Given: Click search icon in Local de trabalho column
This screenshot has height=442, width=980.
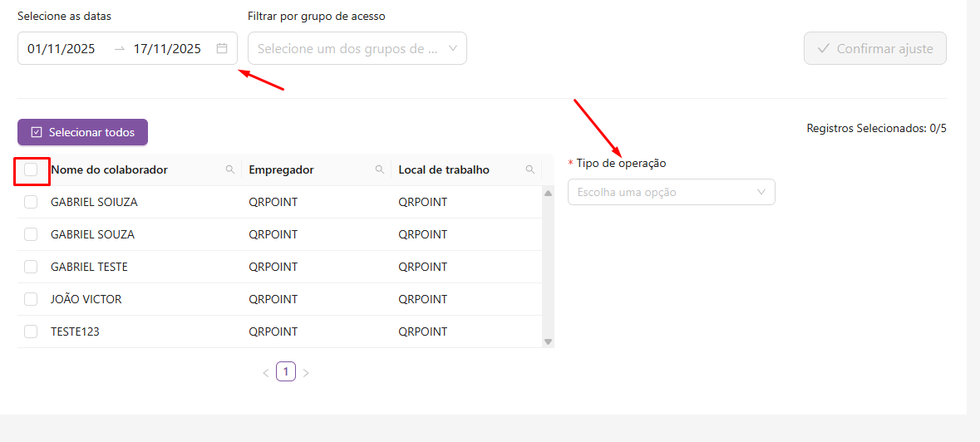Looking at the screenshot, I should pyautogui.click(x=530, y=169).
